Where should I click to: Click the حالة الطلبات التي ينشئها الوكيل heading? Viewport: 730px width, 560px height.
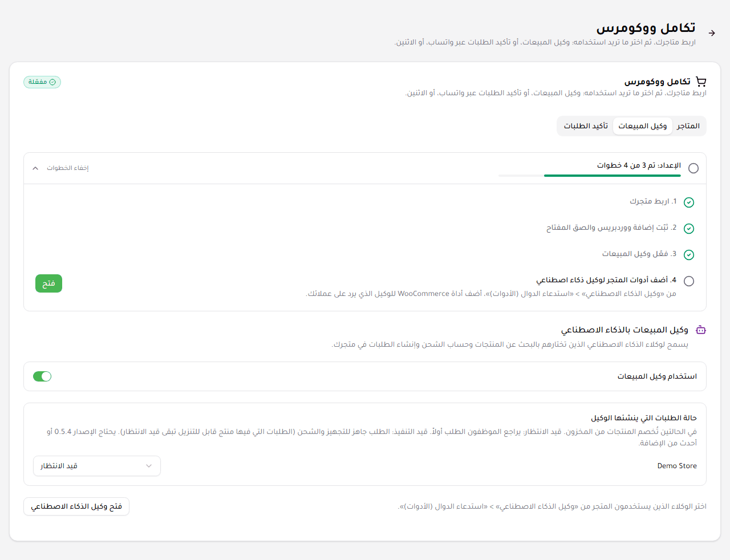(x=644, y=418)
